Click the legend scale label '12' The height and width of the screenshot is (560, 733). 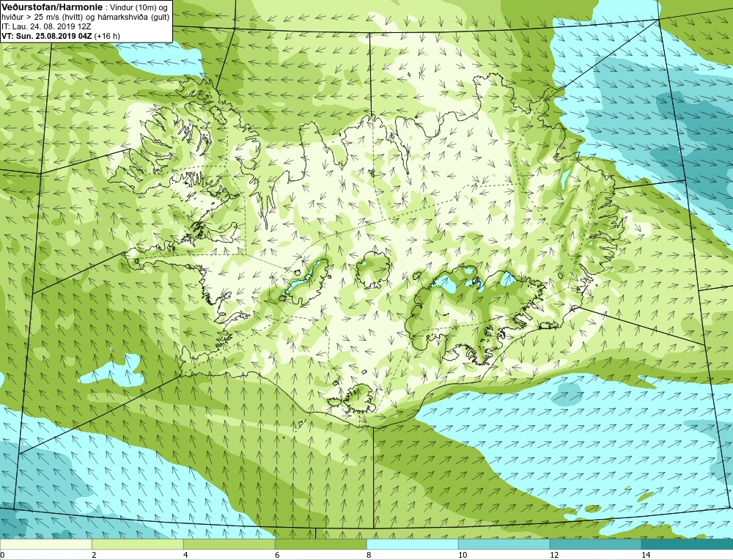point(554,555)
